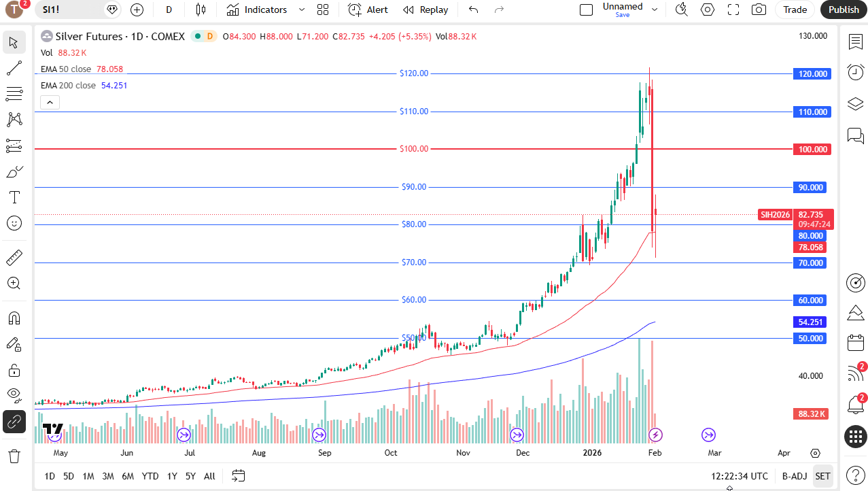Add symbol to compare with plus
868x491 pixels.
coord(137,10)
